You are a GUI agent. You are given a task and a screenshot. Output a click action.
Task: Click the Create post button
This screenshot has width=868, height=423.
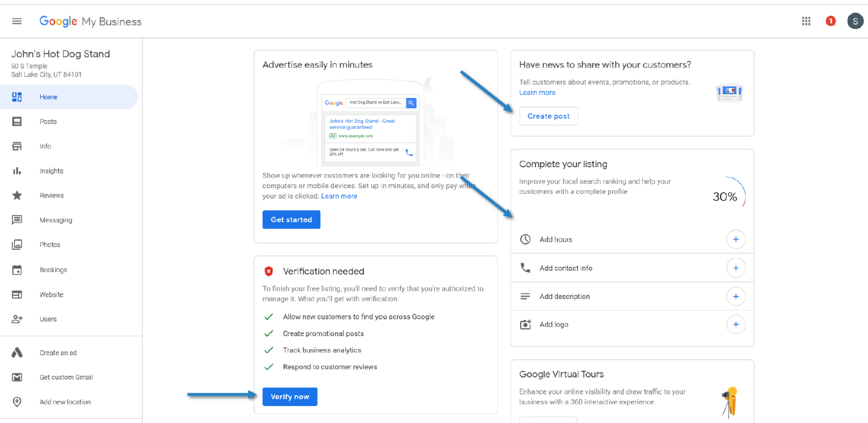[549, 116]
